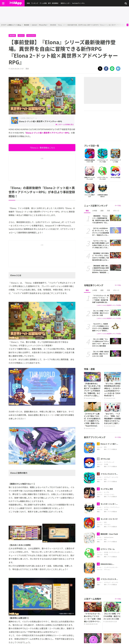The height and width of the screenshot is (644, 129).
Task: Click すべて見る next to ニュース記事ランキング
Action: click(118, 206)
